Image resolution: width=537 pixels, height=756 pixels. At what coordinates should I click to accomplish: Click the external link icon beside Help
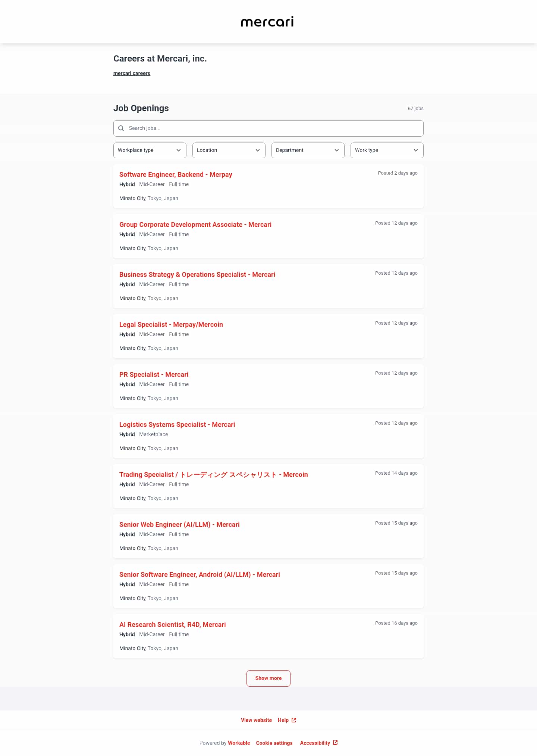point(294,720)
